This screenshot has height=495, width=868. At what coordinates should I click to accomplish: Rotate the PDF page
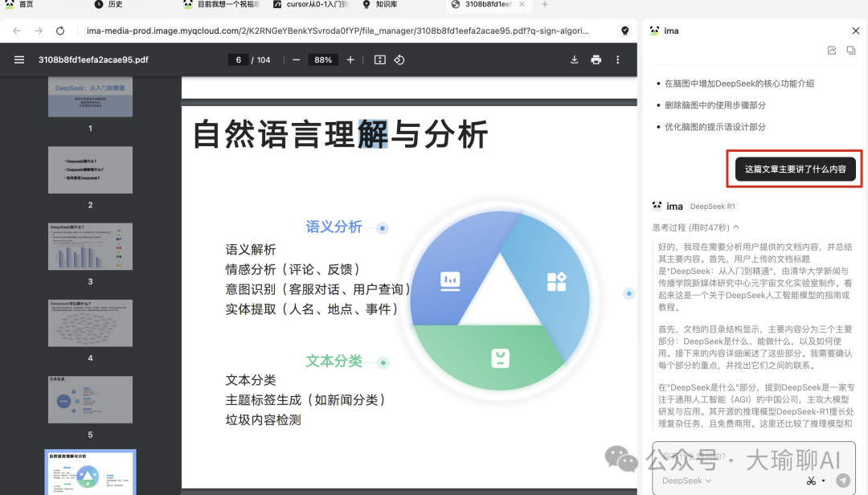coord(399,59)
